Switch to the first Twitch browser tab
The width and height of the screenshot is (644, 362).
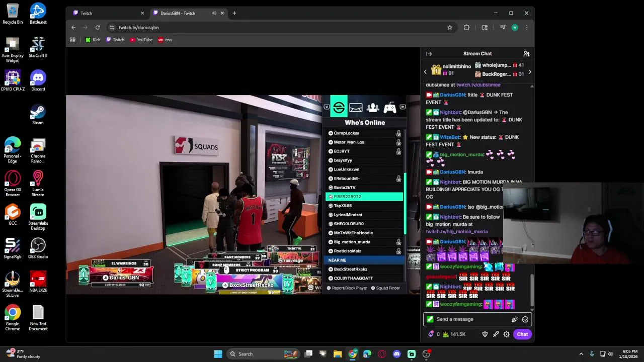108,13
